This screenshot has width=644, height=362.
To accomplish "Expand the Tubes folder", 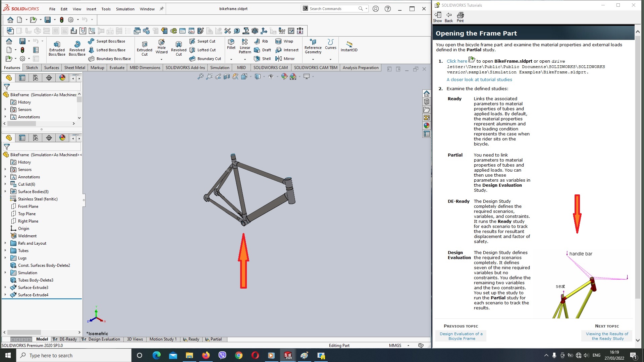I will click(5, 251).
